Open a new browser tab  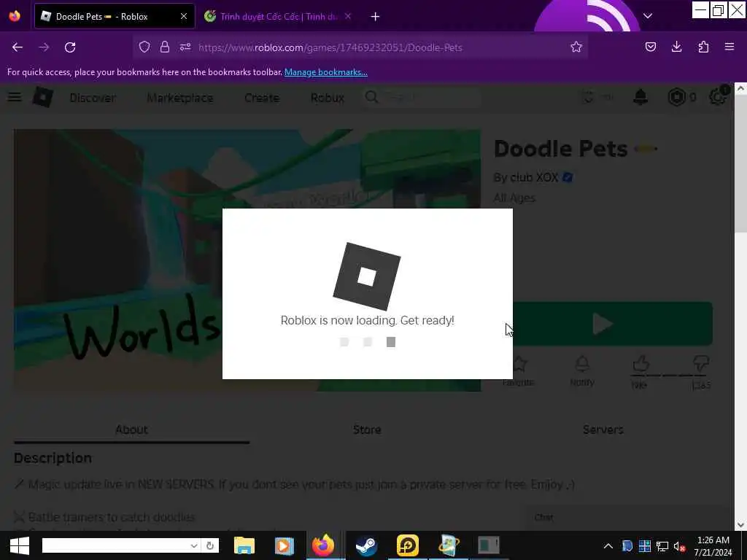pyautogui.click(x=375, y=17)
